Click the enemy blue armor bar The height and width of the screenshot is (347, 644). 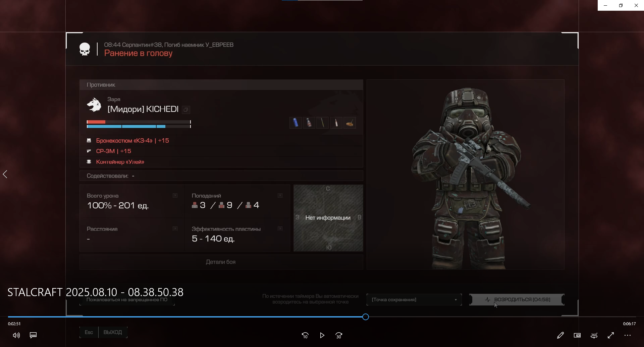pos(139,127)
